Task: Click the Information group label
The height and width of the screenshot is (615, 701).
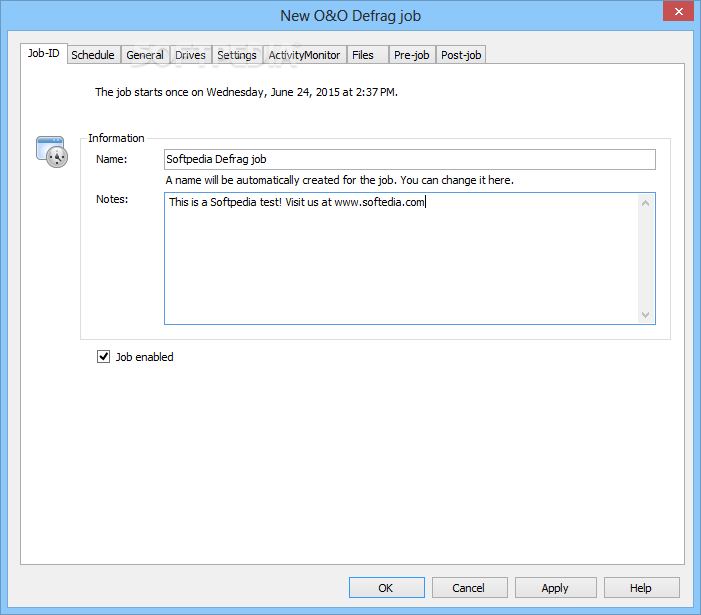Action: pos(116,138)
